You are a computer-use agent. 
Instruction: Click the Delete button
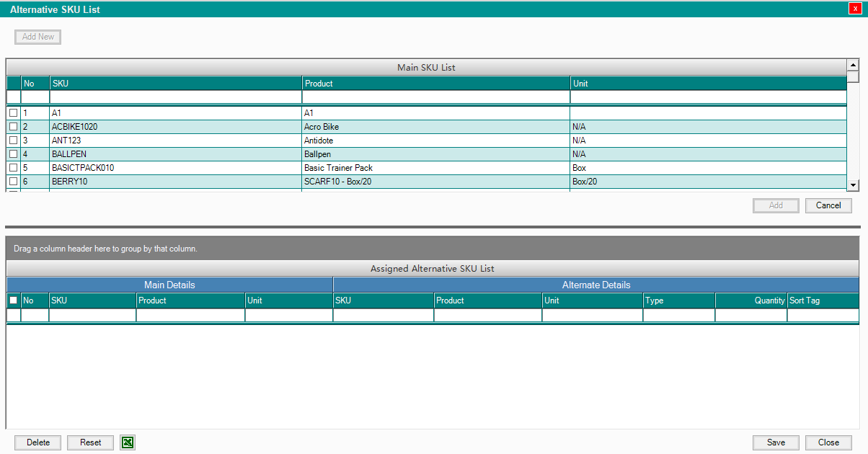coord(38,442)
